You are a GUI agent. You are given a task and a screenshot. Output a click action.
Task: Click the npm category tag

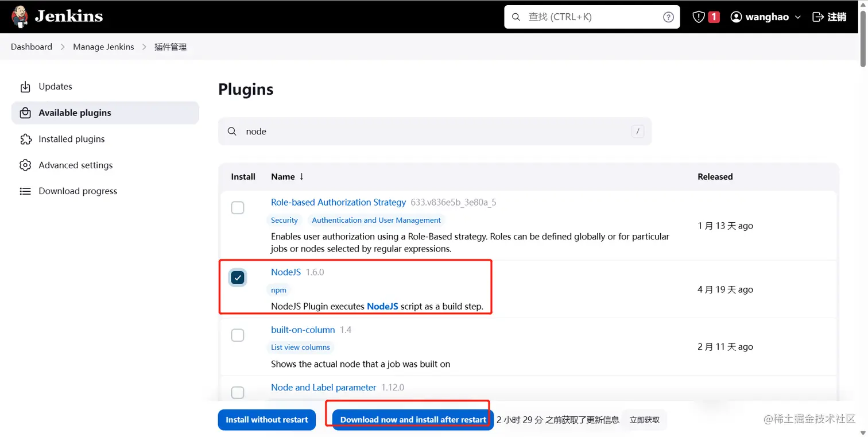click(278, 290)
